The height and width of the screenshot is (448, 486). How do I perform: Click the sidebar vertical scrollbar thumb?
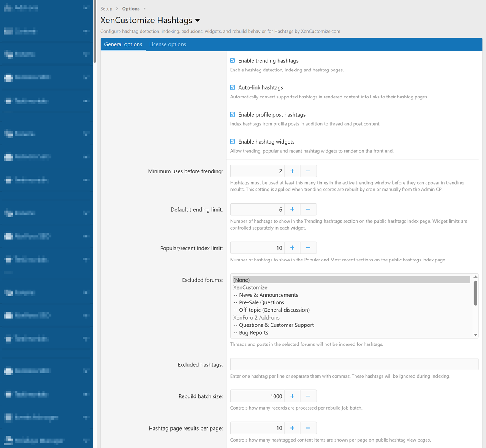pos(94,31)
